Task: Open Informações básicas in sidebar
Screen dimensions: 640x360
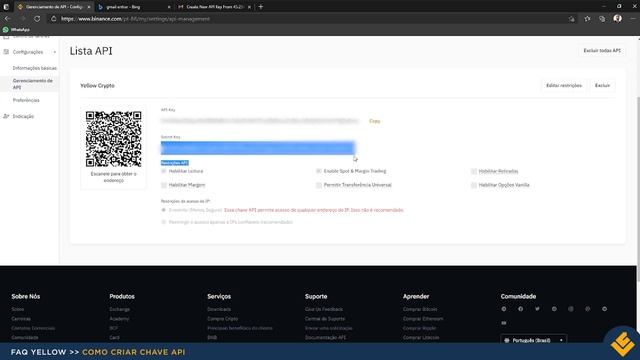Action: (35, 68)
